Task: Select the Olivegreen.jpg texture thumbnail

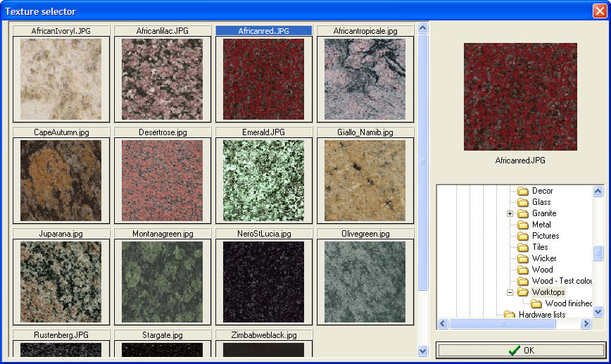Action: tap(365, 282)
